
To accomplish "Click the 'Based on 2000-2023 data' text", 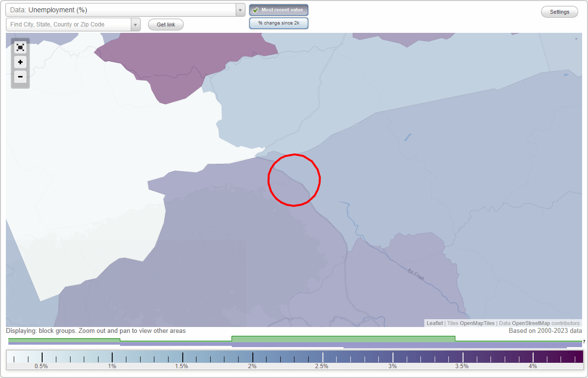I will [x=545, y=331].
